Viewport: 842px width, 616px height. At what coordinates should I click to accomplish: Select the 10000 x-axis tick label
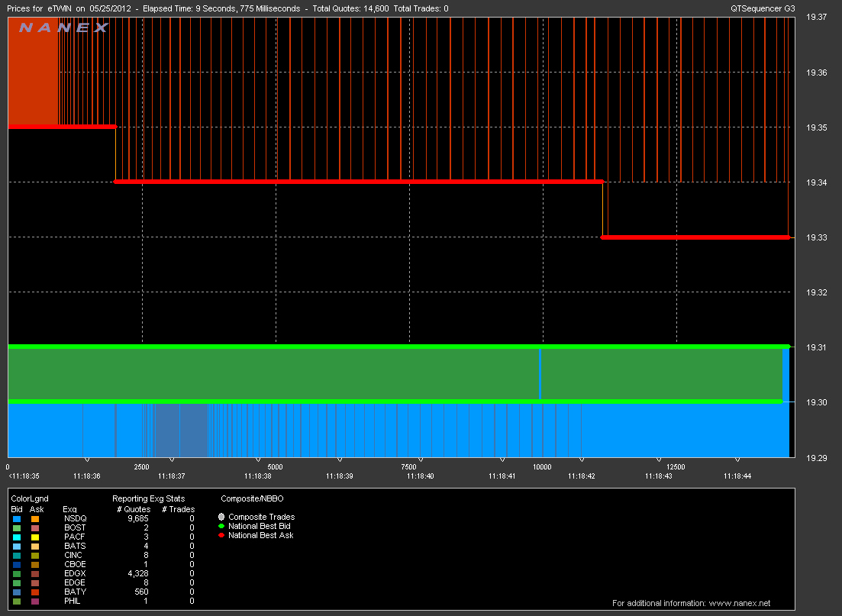pos(542,467)
